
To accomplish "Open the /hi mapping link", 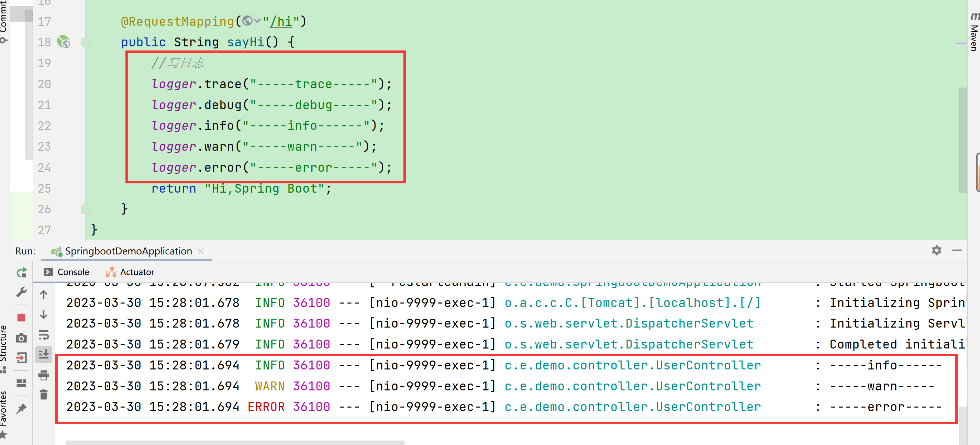I will (x=281, y=22).
